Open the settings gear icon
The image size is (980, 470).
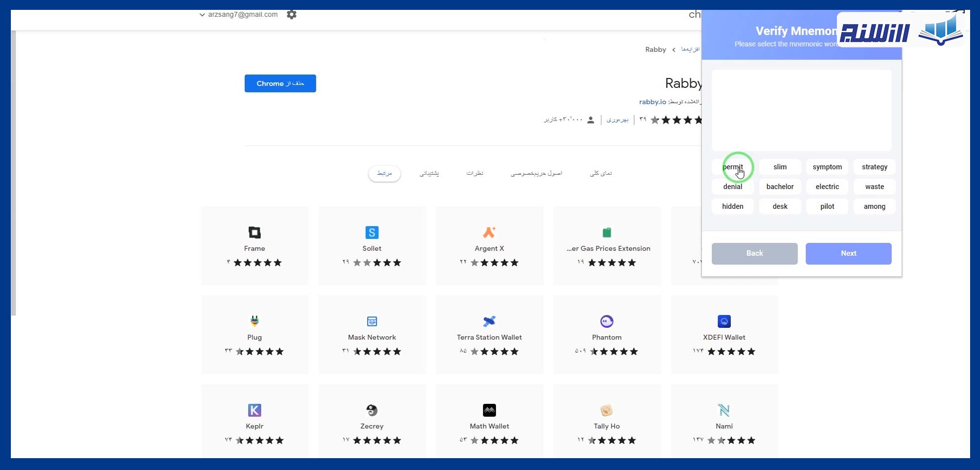pyautogui.click(x=292, y=15)
